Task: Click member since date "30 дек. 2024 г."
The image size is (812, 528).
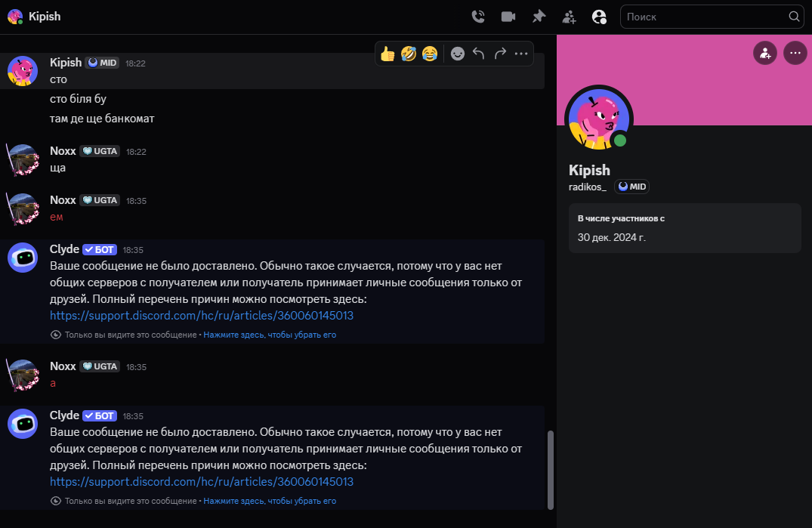Action: (612, 238)
